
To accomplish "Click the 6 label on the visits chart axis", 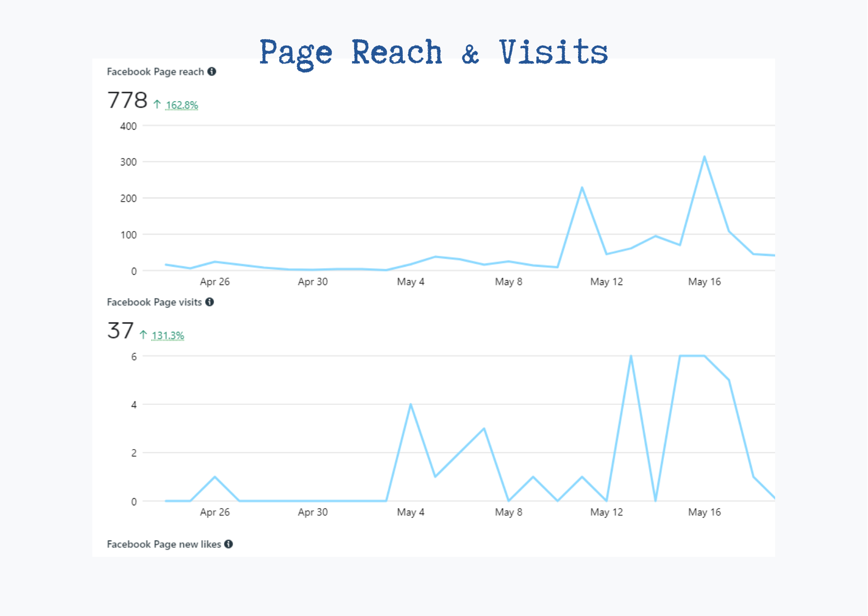I will point(134,356).
